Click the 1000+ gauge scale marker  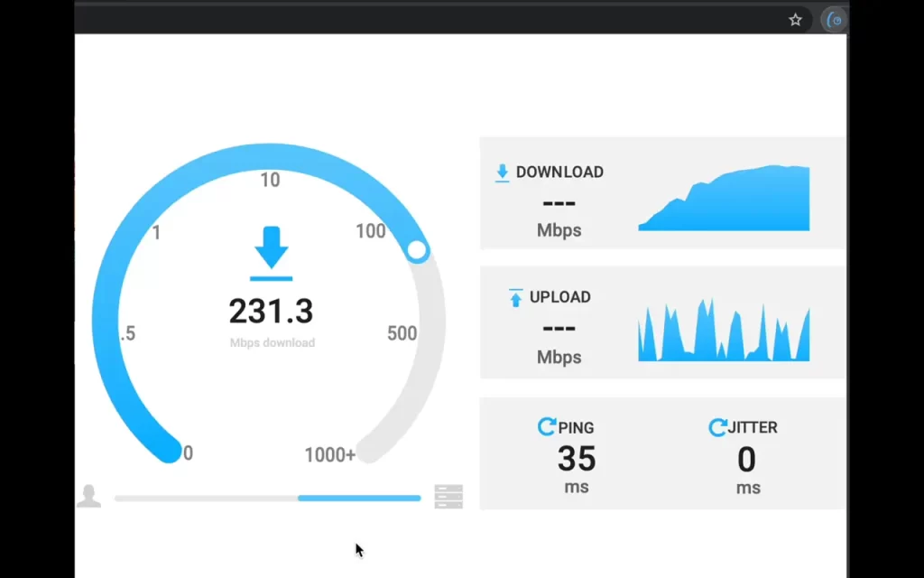tap(328, 455)
